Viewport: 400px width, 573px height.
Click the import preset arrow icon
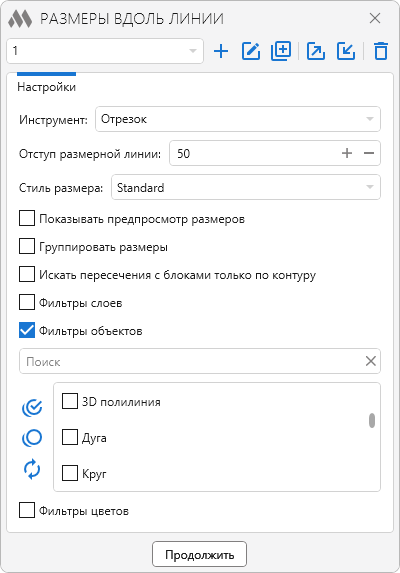click(346, 51)
